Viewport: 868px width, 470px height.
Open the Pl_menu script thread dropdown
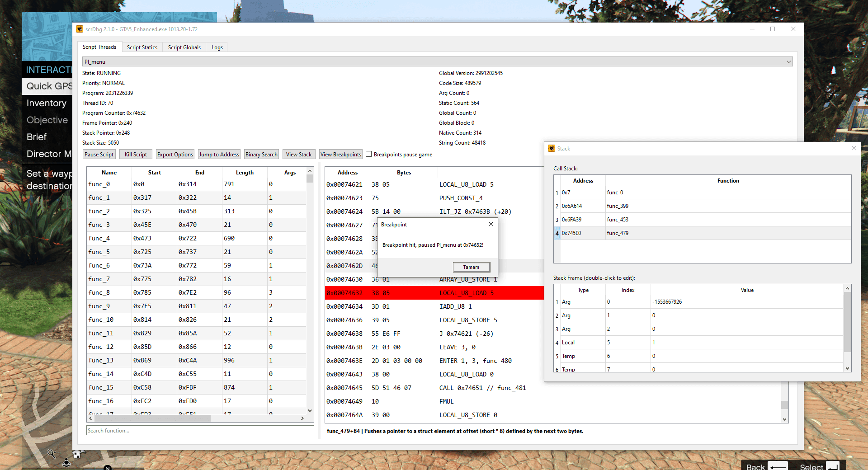[788, 61]
